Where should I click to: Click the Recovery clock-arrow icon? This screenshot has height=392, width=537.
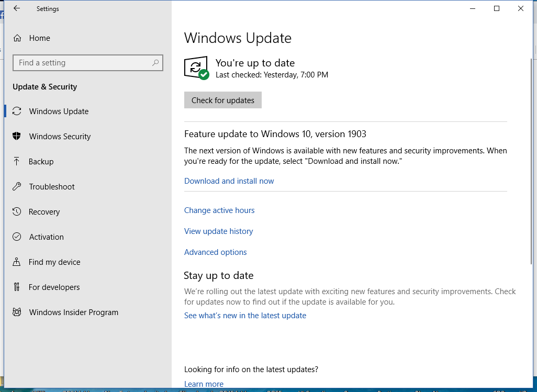click(x=17, y=211)
